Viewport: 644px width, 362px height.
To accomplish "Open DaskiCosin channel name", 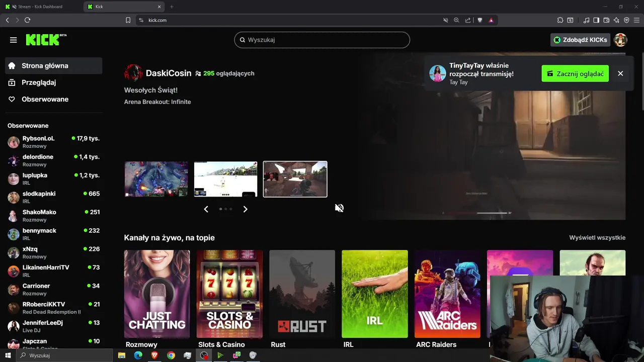I will [169, 73].
